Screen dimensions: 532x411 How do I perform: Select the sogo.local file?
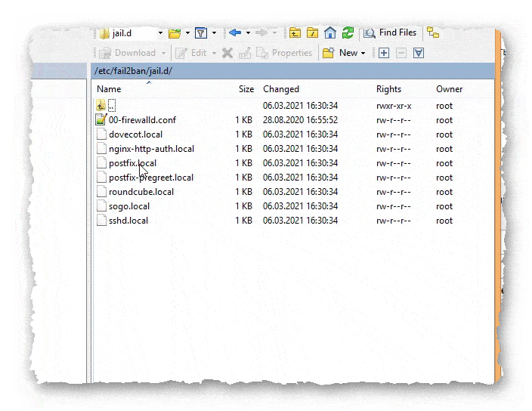point(129,206)
